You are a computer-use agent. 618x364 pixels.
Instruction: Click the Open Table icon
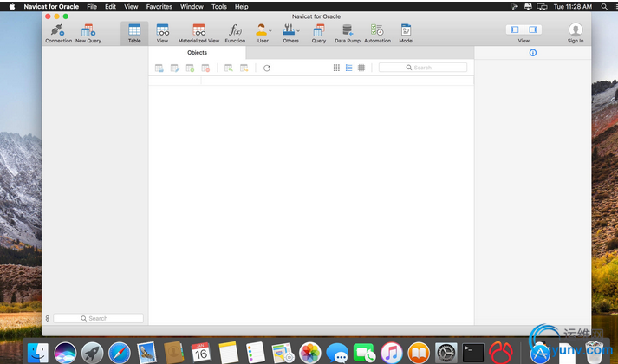pyautogui.click(x=159, y=68)
